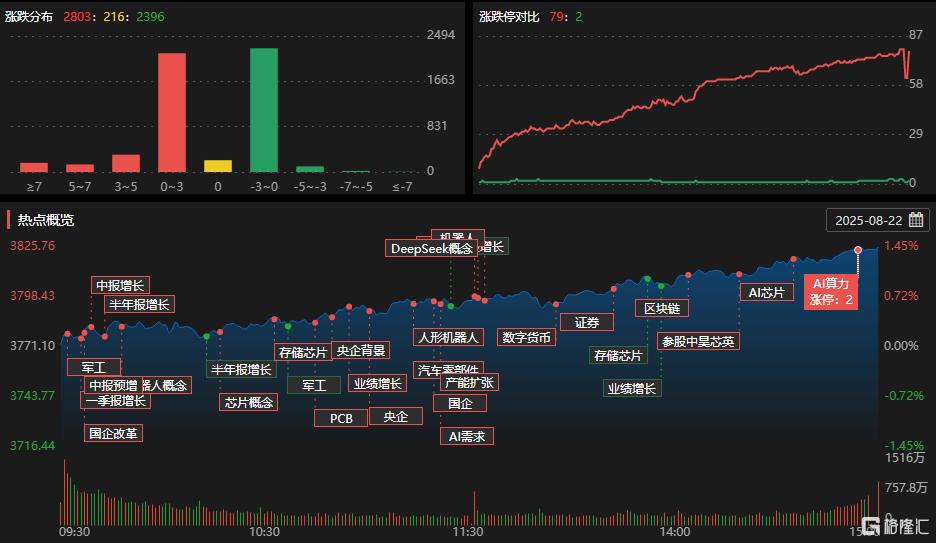The height and width of the screenshot is (543, 936).
Task: Click the DeepSeek概念 label
Action: [430, 248]
